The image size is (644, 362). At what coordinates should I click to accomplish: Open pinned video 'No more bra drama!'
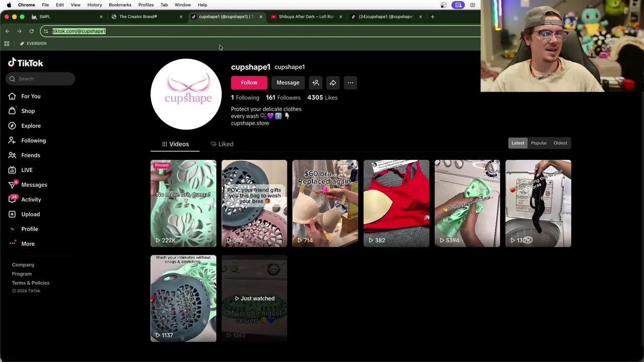[183, 204]
